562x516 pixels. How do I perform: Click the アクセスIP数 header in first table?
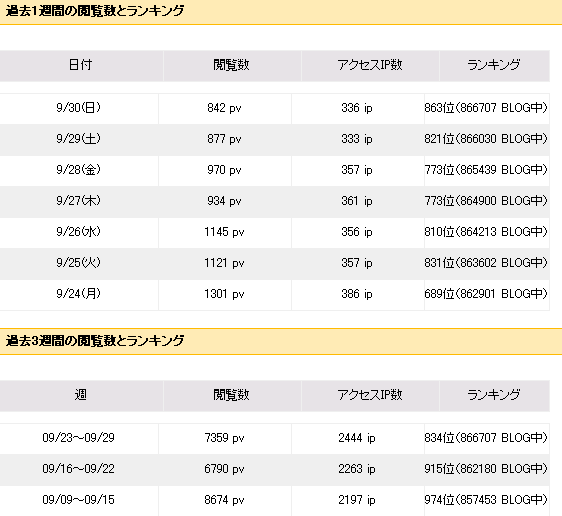[370, 65]
